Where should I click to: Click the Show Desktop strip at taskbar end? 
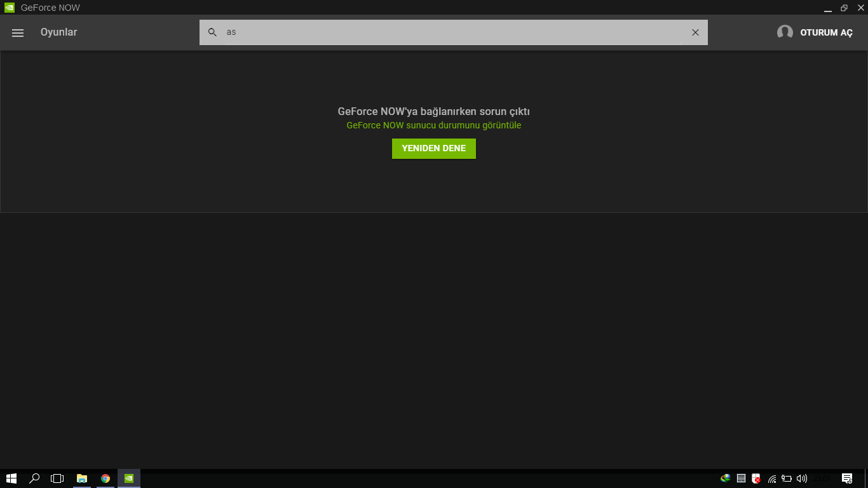tap(866, 478)
